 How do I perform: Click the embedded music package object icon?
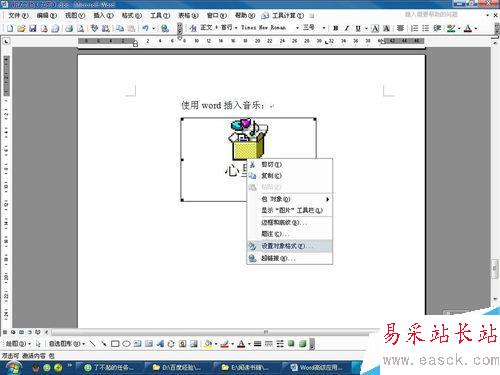click(x=248, y=138)
